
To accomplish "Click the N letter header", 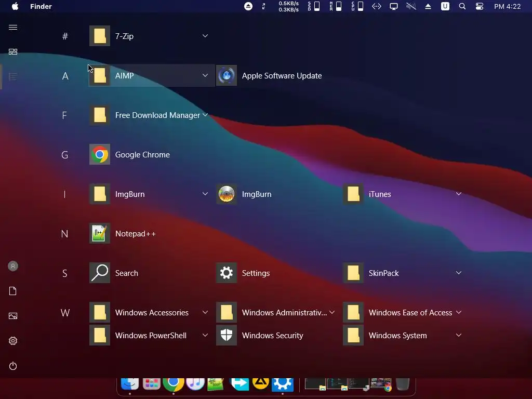I will point(64,234).
